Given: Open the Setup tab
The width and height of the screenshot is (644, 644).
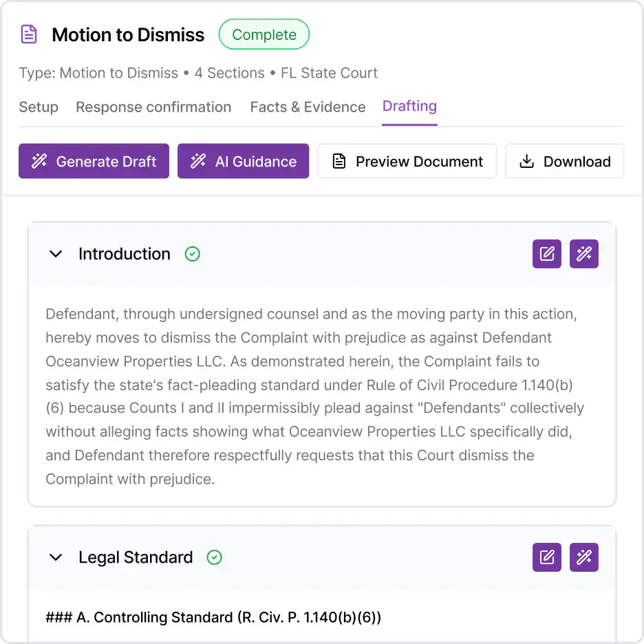Looking at the screenshot, I should [x=39, y=107].
